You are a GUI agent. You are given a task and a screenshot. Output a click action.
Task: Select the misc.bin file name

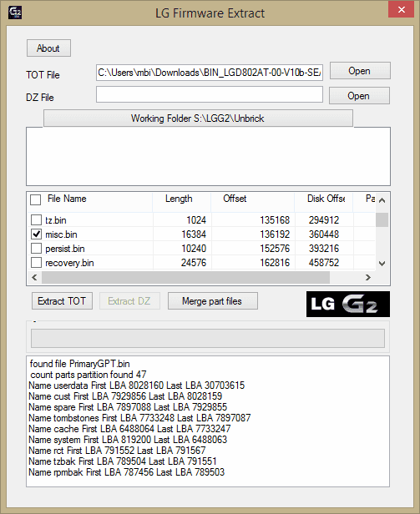click(x=61, y=234)
